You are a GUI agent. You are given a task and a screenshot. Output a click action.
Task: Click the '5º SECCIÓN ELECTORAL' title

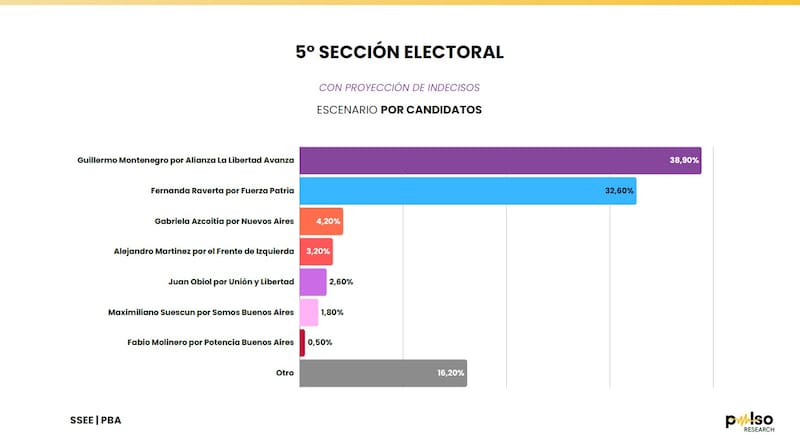point(399,51)
